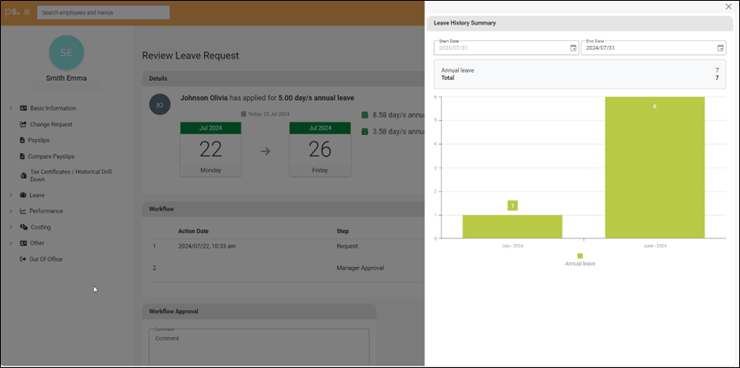Click the Annual leave legend swatch
Screen dimensions: 740x368
580,256
